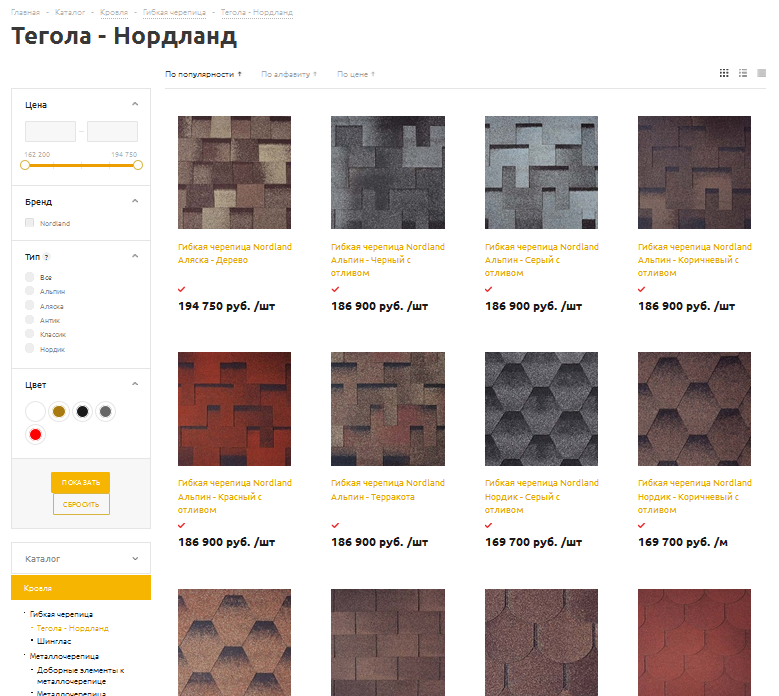Select the Антик type radio option
The height and width of the screenshot is (696, 779).
pyautogui.click(x=30, y=319)
